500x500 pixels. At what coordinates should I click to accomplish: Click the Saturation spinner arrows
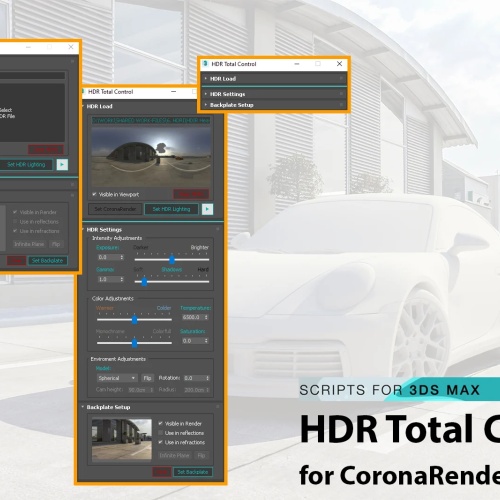[206, 341]
